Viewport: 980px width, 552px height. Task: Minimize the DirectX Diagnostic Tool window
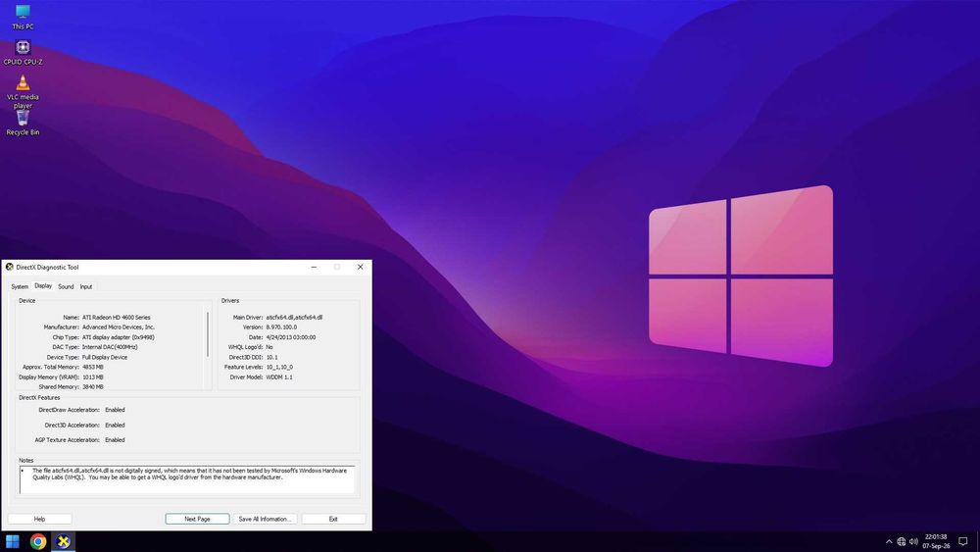[x=314, y=267]
